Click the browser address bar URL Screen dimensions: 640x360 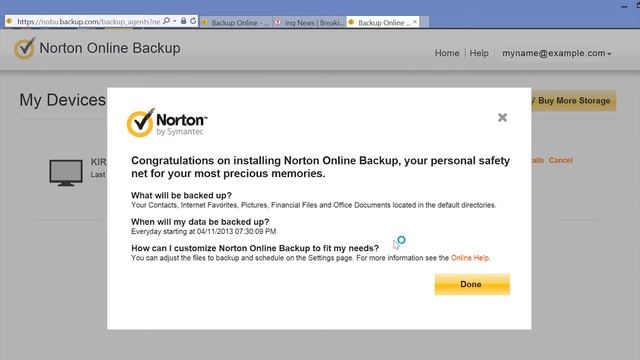89,22
